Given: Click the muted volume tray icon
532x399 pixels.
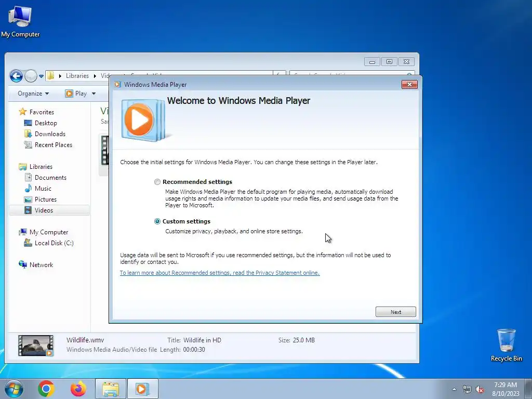Looking at the screenshot, I should (480, 389).
